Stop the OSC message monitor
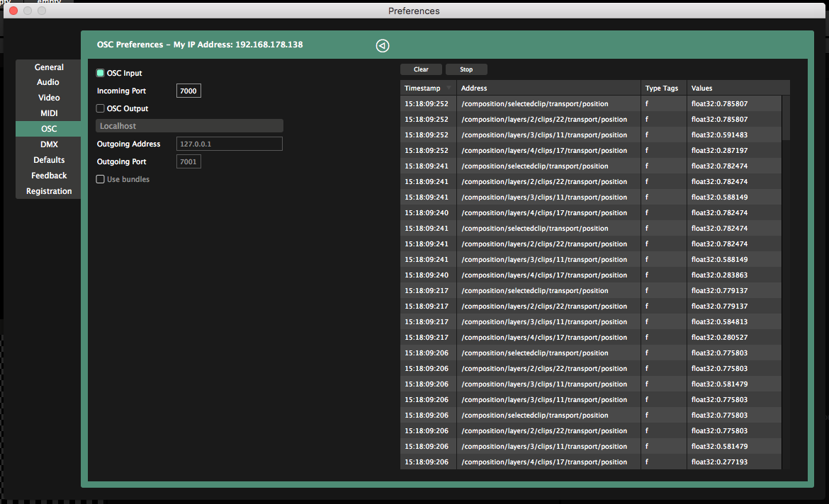 [466, 69]
